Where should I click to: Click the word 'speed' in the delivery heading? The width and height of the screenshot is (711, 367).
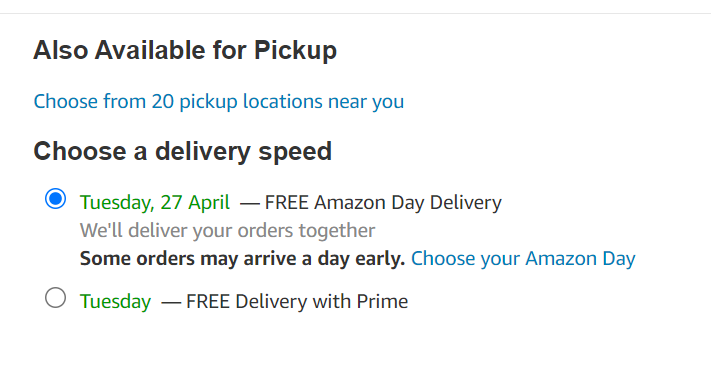click(295, 151)
